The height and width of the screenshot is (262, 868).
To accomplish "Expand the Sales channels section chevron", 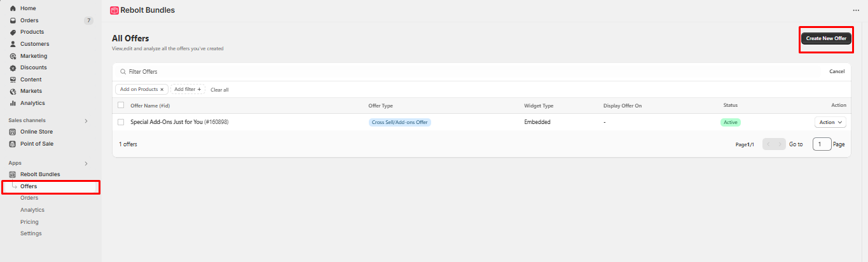I will [x=86, y=120].
